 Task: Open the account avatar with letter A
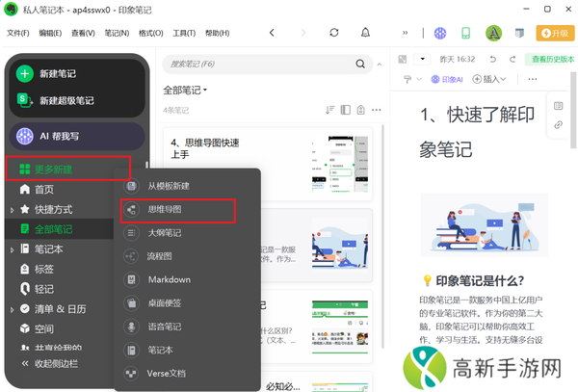493,33
